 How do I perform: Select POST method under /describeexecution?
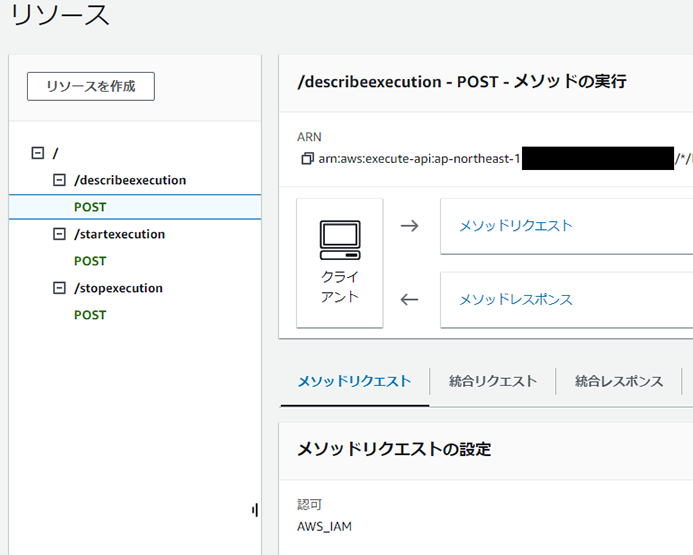tap(90, 207)
